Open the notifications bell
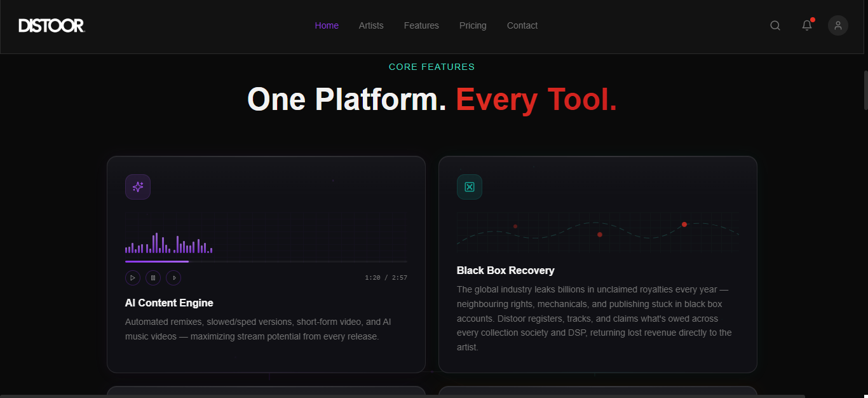This screenshot has width=868, height=398. tap(807, 25)
